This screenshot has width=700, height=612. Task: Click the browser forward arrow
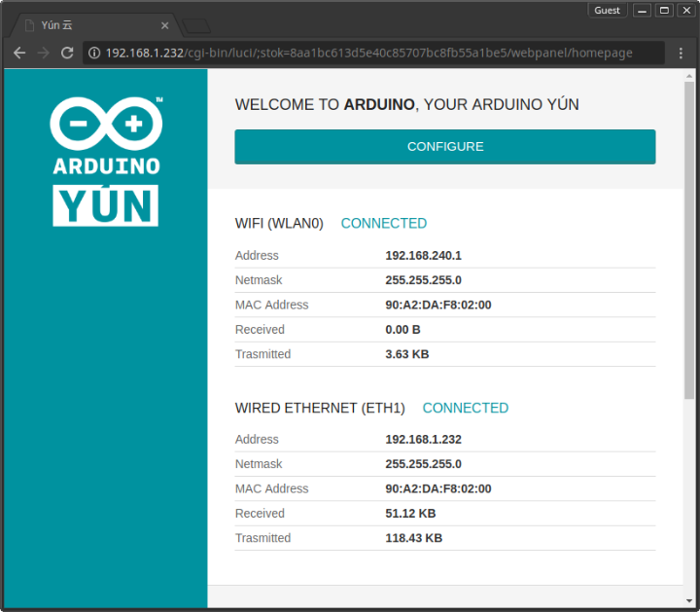[x=44, y=53]
